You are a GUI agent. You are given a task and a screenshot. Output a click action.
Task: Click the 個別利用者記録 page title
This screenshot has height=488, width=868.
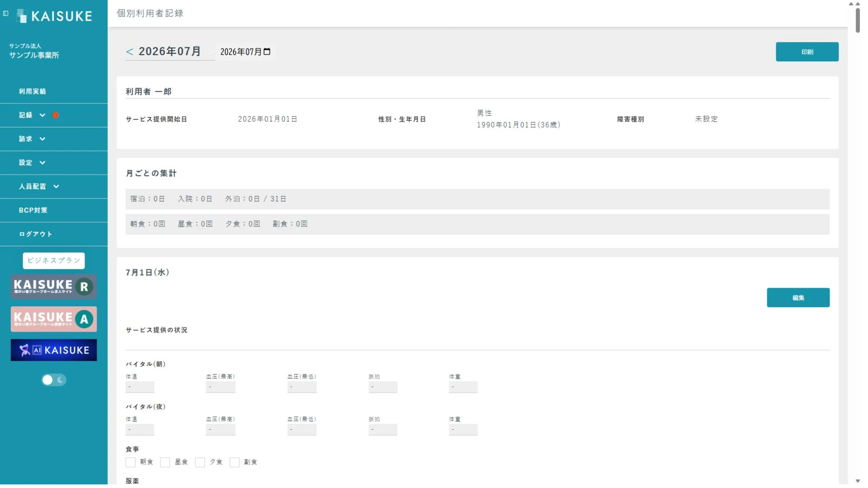click(150, 13)
